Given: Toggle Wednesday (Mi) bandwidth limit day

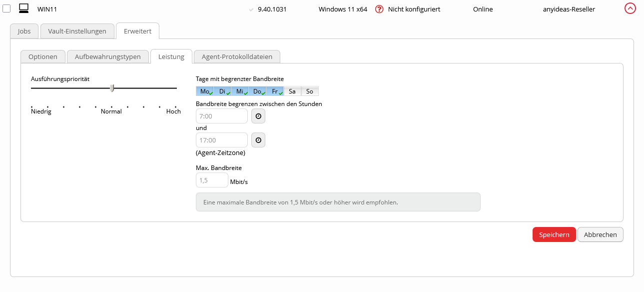Looking at the screenshot, I should [x=240, y=91].
